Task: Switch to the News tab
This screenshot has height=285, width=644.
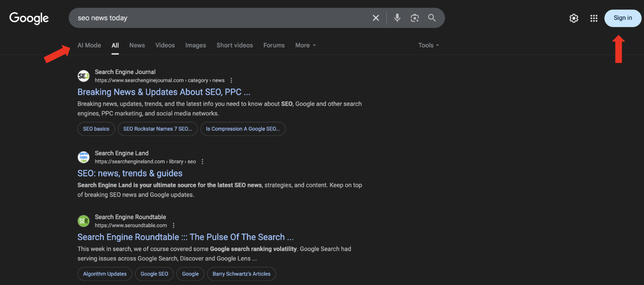Action: tap(137, 45)
